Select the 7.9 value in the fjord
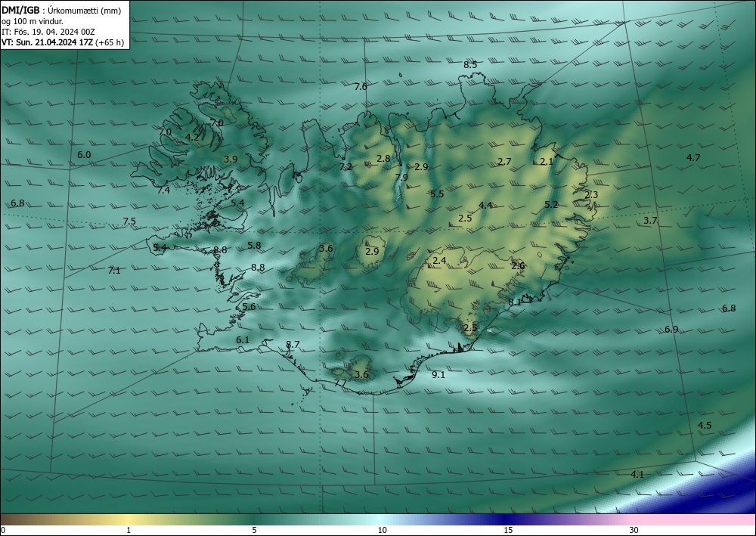 click(401, 177)
